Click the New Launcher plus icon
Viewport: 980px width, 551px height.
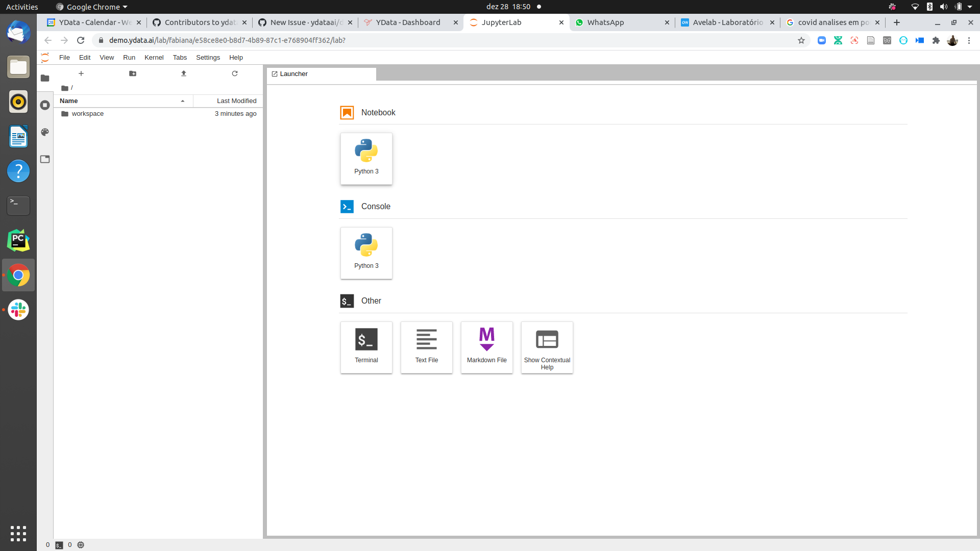[x=81, y=73]
